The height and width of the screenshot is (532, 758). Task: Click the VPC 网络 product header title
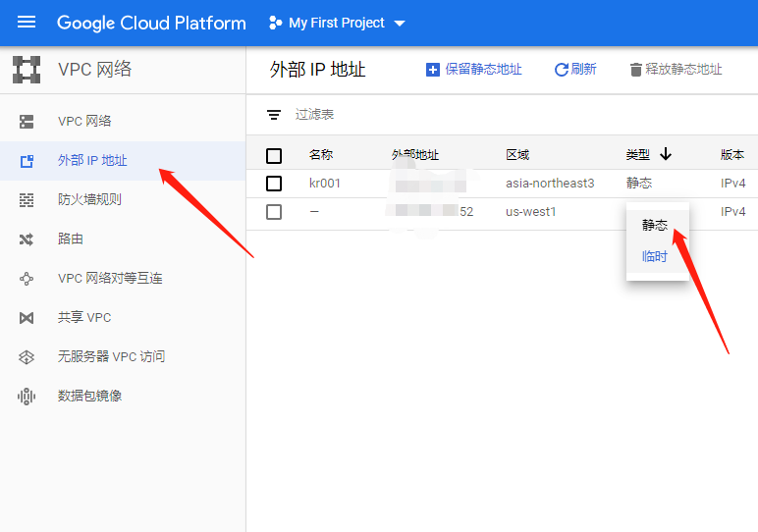click(x=94, y=69)
